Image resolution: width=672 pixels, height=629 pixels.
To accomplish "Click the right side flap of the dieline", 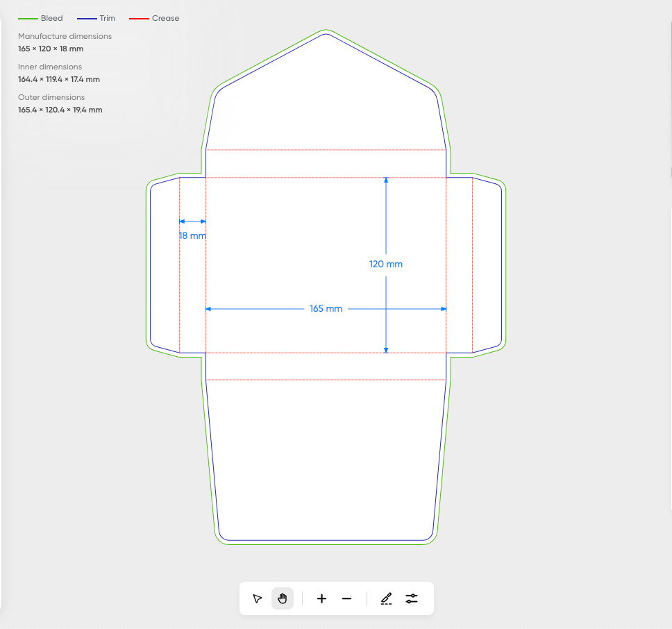I will (x=487, y=265).
